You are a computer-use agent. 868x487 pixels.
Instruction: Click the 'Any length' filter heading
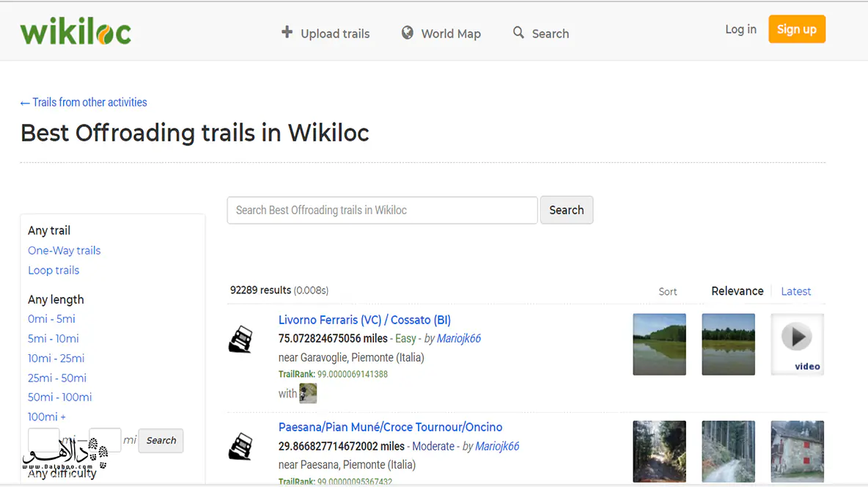point(56,300)
